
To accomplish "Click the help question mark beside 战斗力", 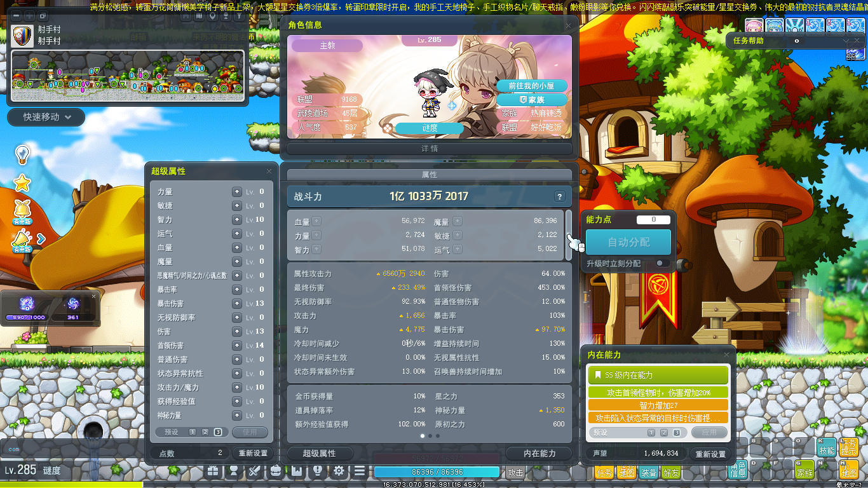I will click(559, 196).
